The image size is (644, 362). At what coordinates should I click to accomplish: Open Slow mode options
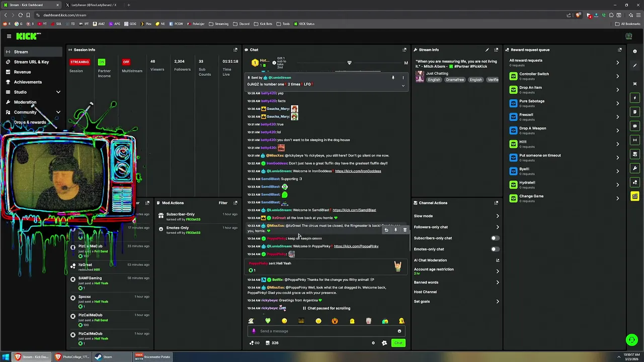456,216
